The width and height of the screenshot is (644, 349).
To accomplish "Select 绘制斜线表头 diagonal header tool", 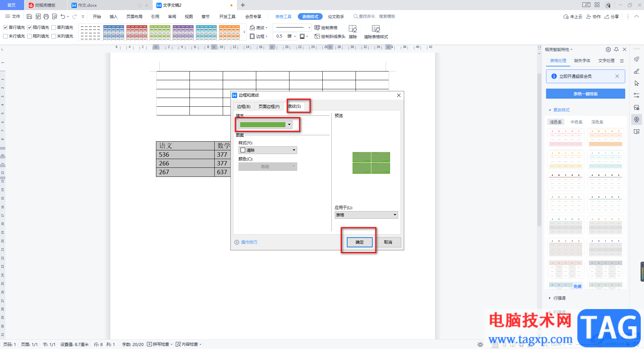I will coord(330,36).
